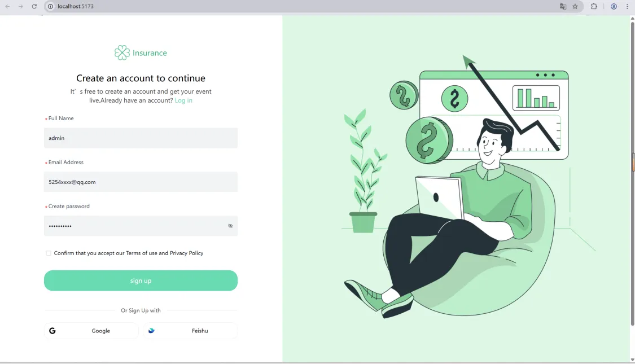Open the browser three-dot menu
The width and height of the screenshot is (635, 364).
(x=627, y=6)
